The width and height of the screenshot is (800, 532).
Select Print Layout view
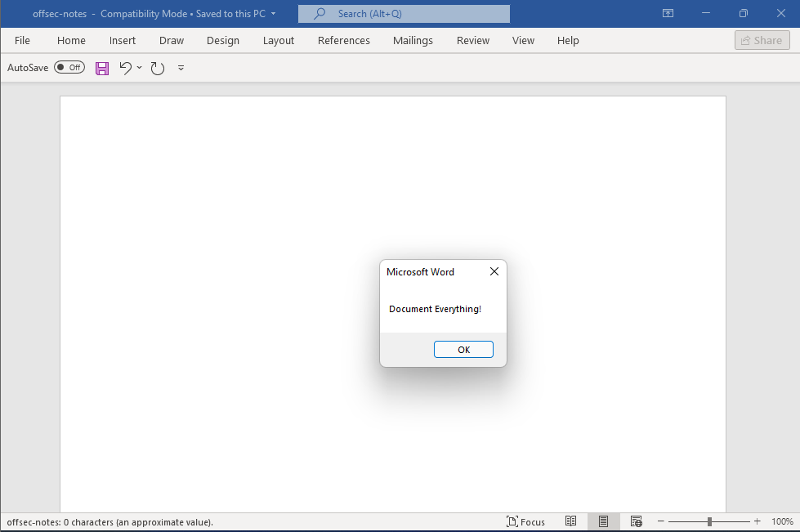(x=604, y=521)
